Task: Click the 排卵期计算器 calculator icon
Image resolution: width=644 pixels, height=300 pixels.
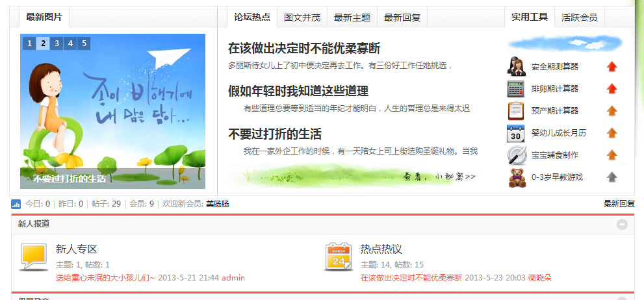Action: [516, 89]
